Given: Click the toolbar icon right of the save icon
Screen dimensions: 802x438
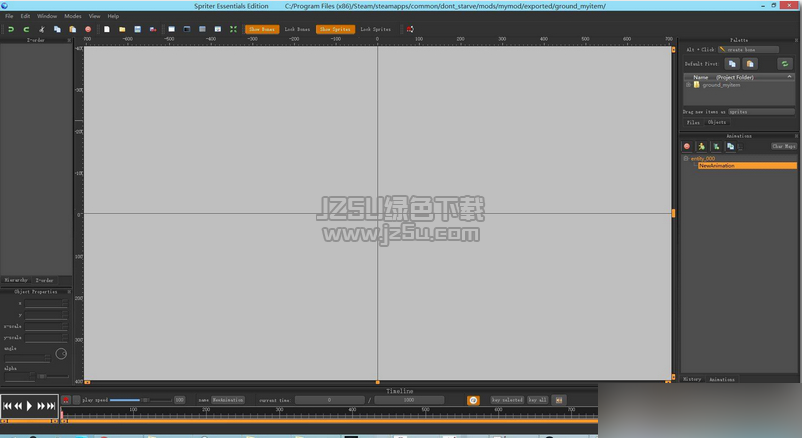Looking at the screenshot, I should coord(152,29).
